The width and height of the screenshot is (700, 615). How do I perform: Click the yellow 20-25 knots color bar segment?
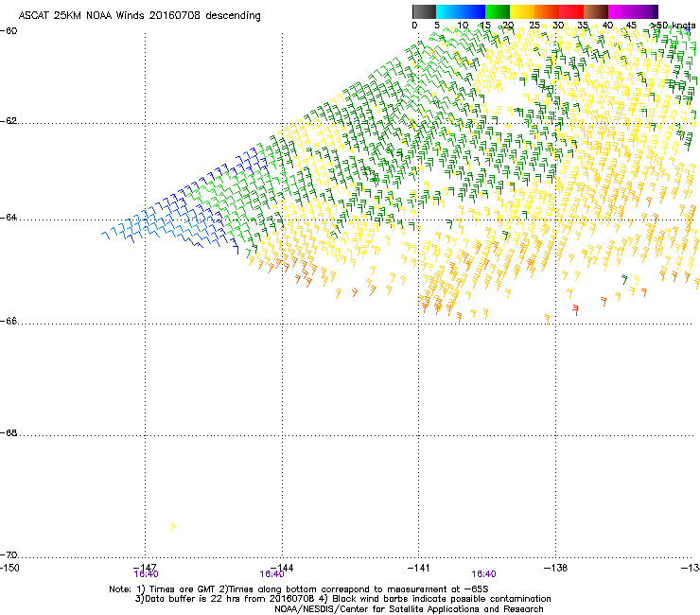pos(522,11)
